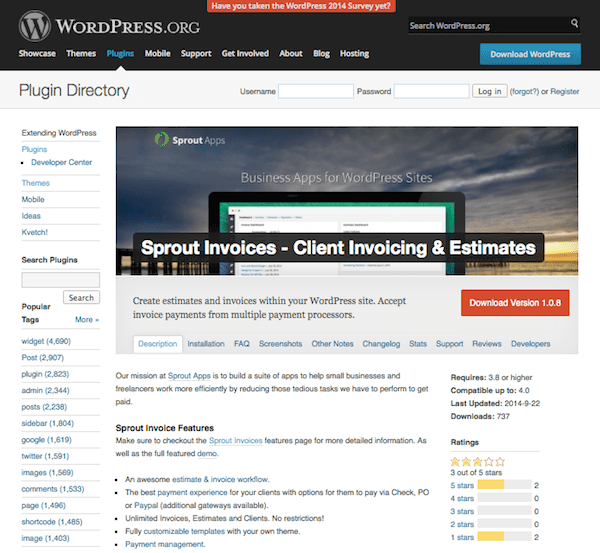Image resolution: width=600 pixels, height=553 pixels.
Task: Open the Showcase menu item
Action: [37, 54]
